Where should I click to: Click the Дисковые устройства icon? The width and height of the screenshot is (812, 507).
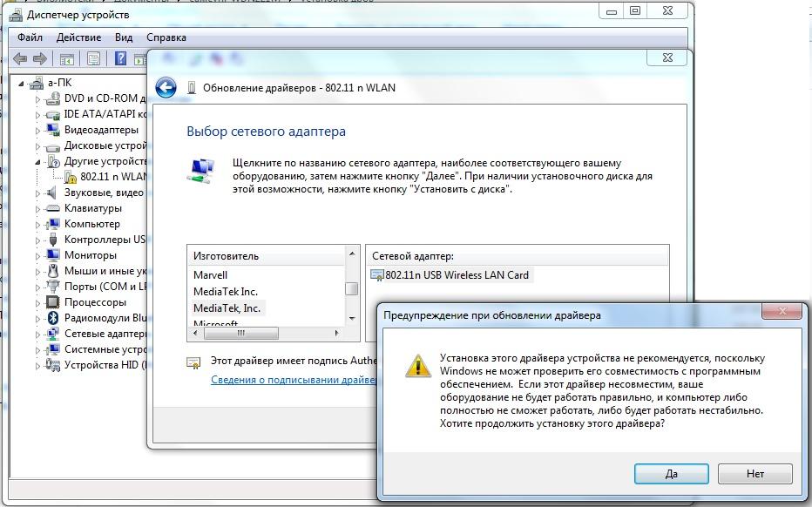click(x=53, y=146)
